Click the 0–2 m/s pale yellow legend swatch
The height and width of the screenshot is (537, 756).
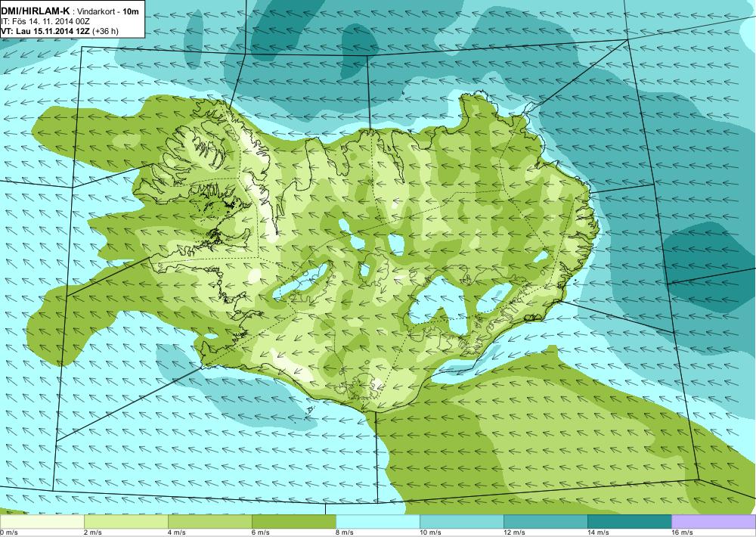(42, 522)
